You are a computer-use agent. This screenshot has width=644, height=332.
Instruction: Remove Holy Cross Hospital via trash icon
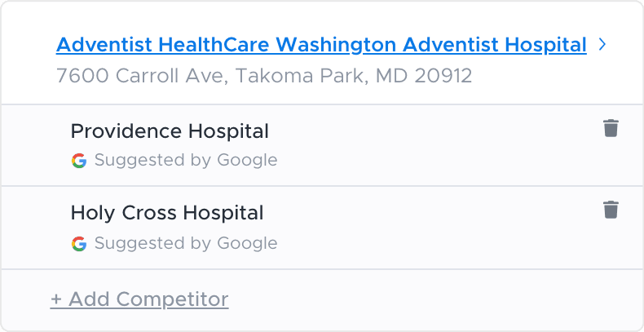(611, 210)
